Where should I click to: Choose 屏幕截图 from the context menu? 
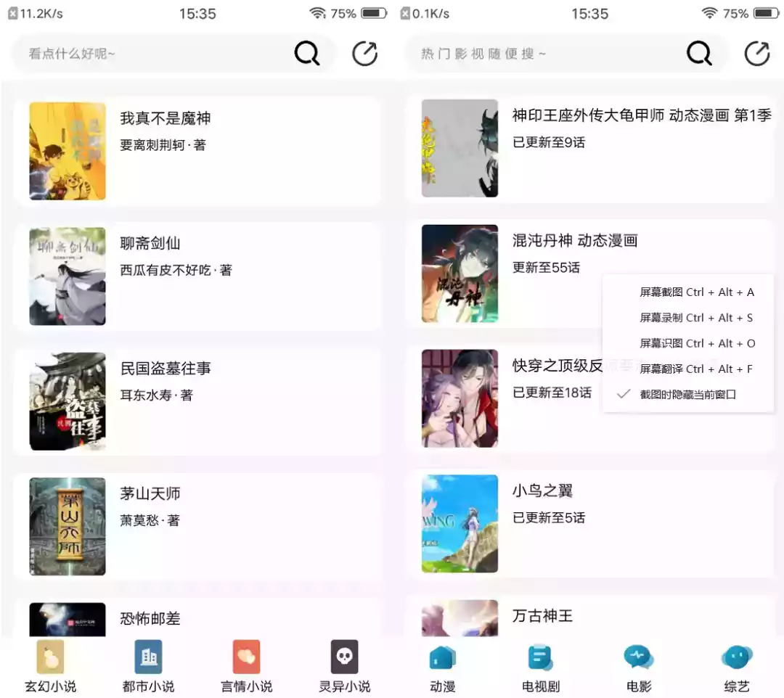pyautogui.click(x=695, y=292)
